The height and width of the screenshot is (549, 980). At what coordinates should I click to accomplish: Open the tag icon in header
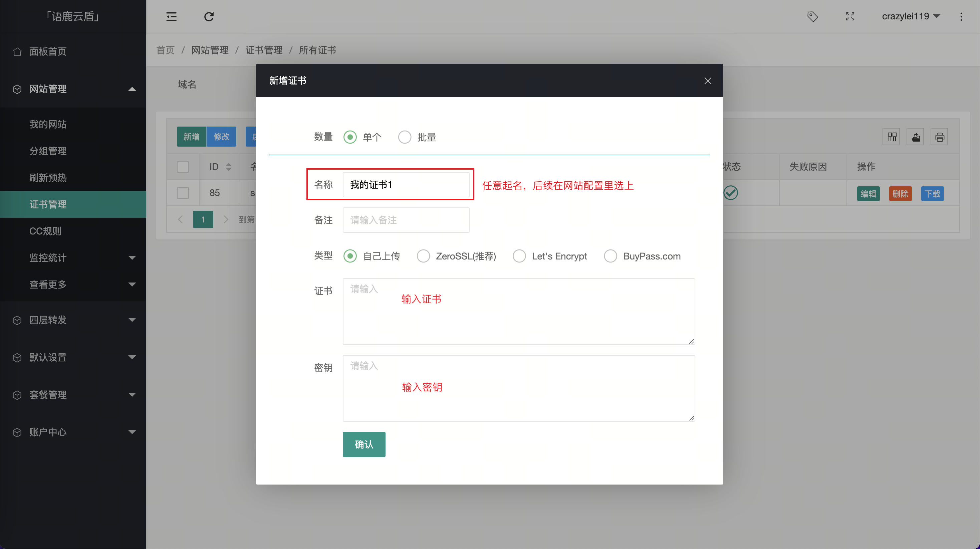click(813, 16)
